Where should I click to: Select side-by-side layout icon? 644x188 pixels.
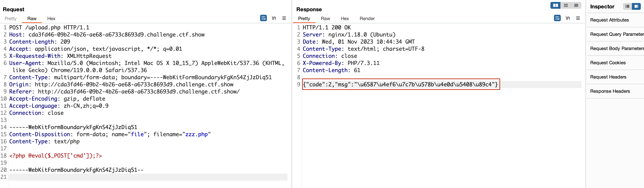pyautogui.click(x=555, y=5)
